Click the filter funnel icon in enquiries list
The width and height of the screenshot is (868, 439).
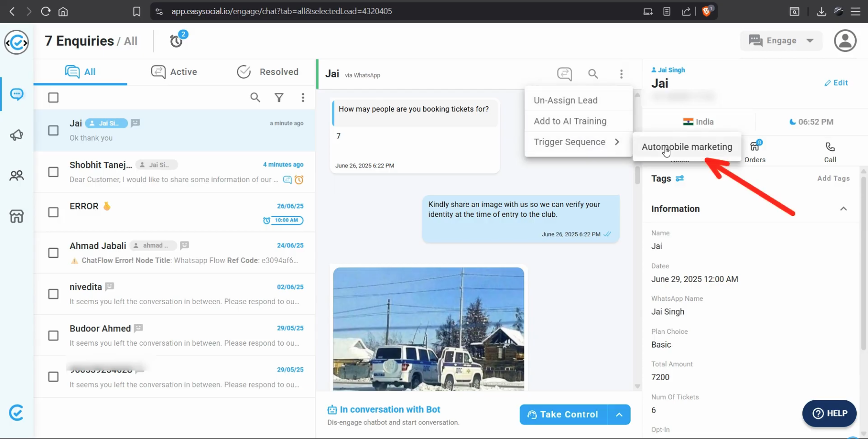pyautogui.click(x=279, y=98)
